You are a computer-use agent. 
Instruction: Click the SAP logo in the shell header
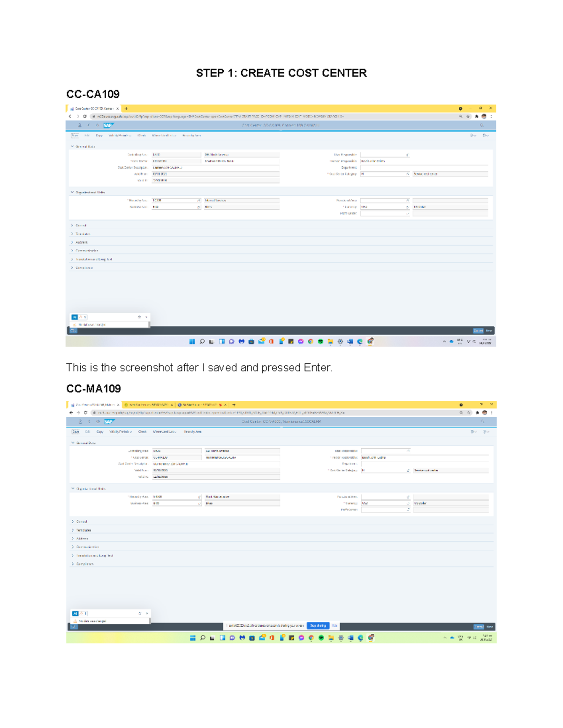[108, 422]
